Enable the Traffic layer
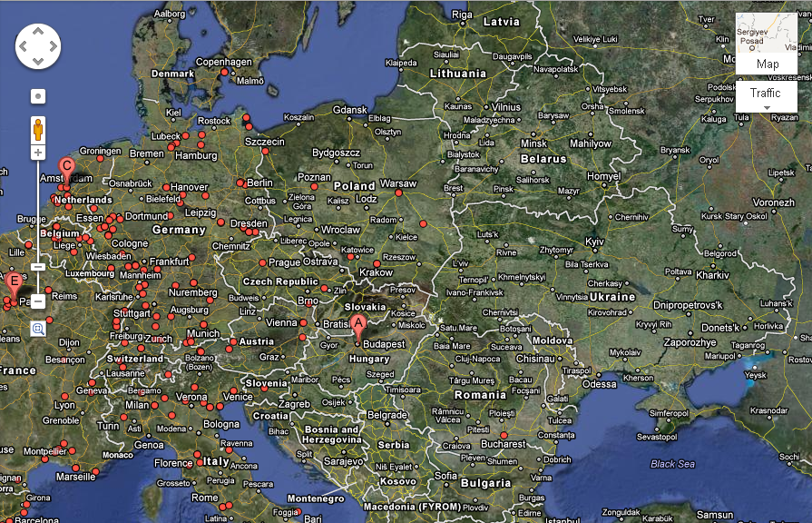Image resolution: width=812 pixels, height=523 pixels. click(x=766, y=94)
